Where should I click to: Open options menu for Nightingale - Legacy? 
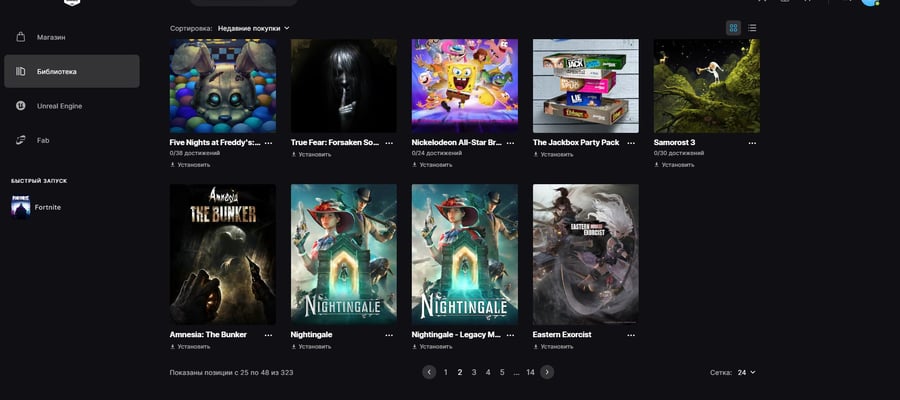point(510,335)
